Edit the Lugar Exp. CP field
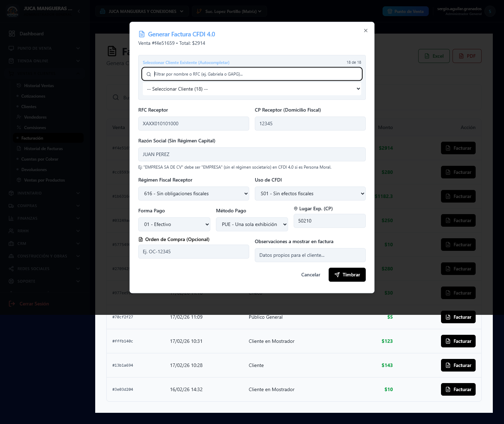The height and width of the screenshot is (424, 504). click(x=330, y=221)
